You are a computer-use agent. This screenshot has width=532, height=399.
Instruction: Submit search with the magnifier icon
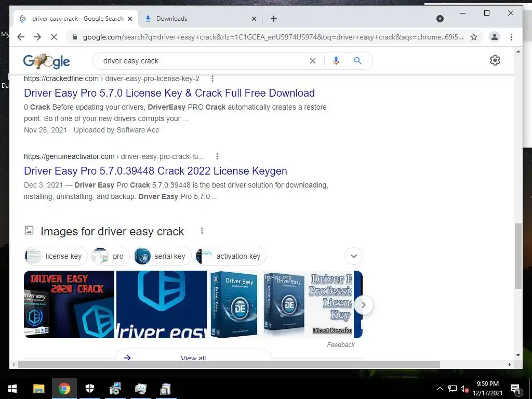(357, 61)
